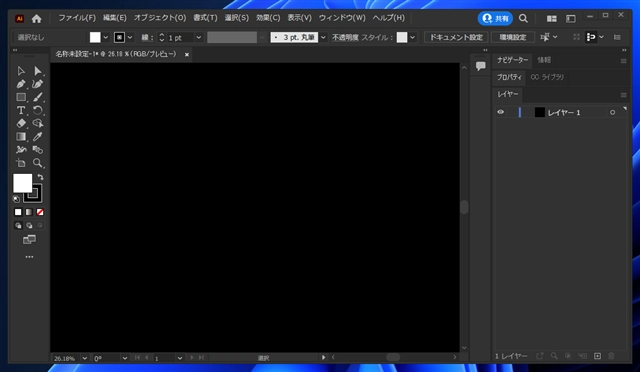Viewport: 640px width, 372px height.
Task: Select the Shape Builder tool
Action: 38,123
